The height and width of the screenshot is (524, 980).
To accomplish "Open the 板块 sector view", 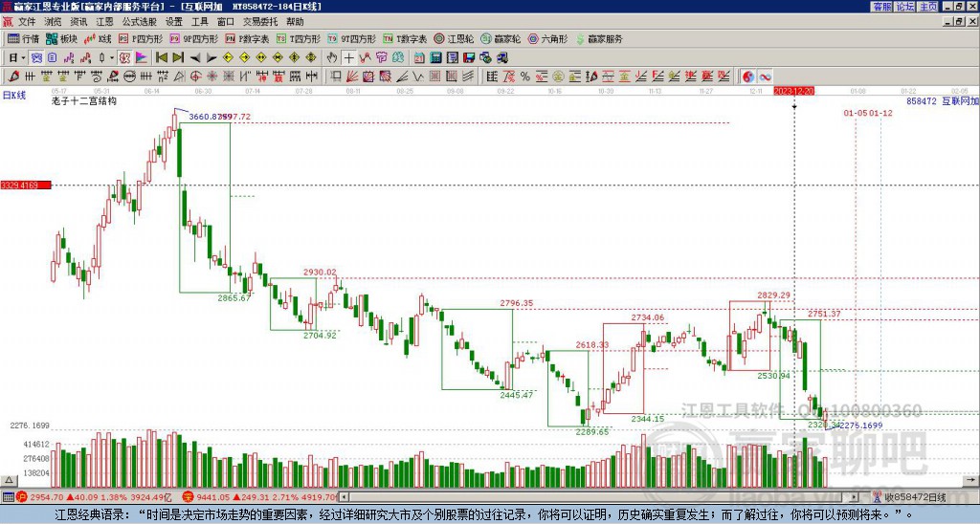I will (x=61, y=39).
